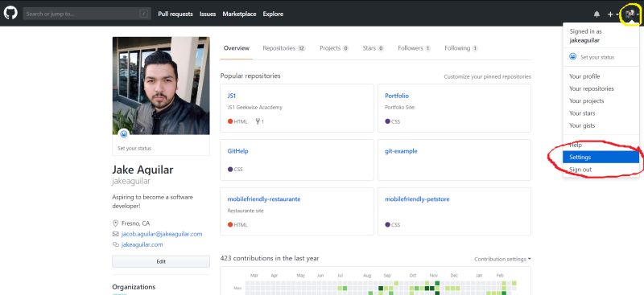
Task: Open the mobilefriendly-restaurante repository
Action: (x=264, y=199)
